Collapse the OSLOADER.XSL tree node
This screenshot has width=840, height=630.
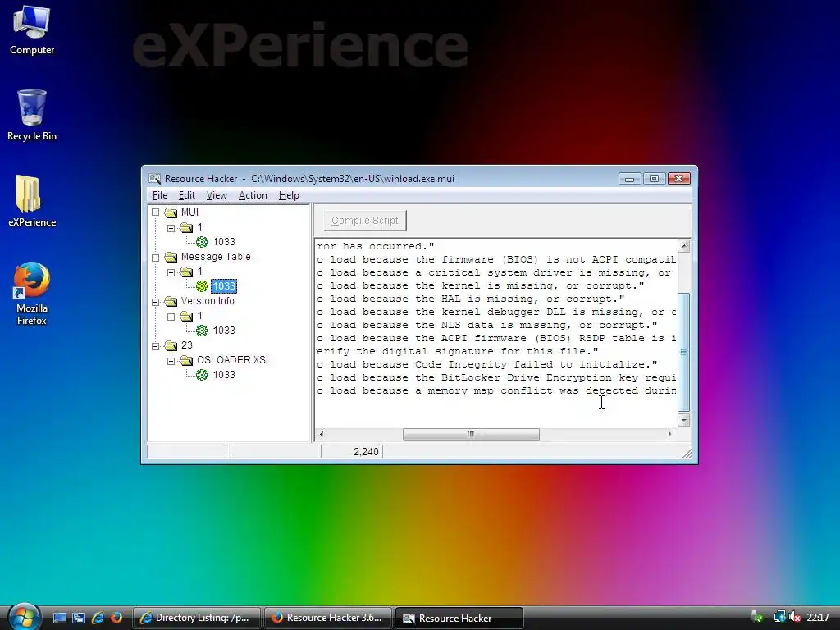171,361
